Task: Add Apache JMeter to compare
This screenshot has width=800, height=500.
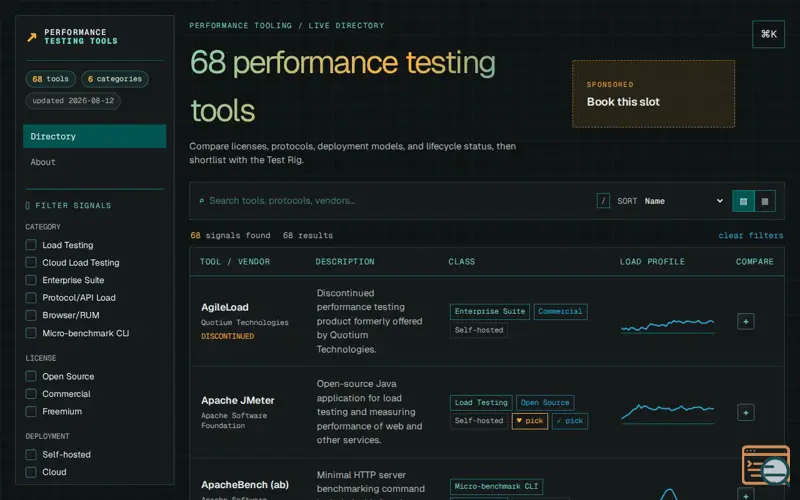Action: click(745, 412)
